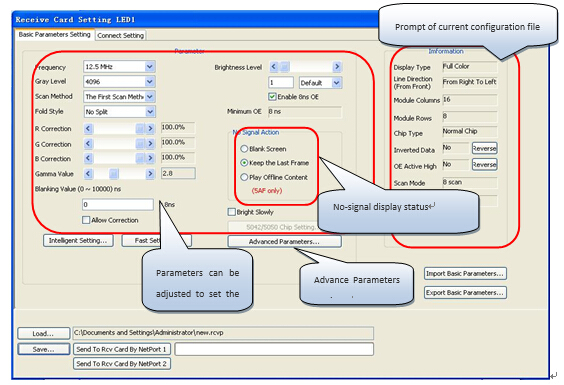This screenshot has width=564, height=385.
Task: Click the Brightness Level slider thumb
Action: coord(285,67)
